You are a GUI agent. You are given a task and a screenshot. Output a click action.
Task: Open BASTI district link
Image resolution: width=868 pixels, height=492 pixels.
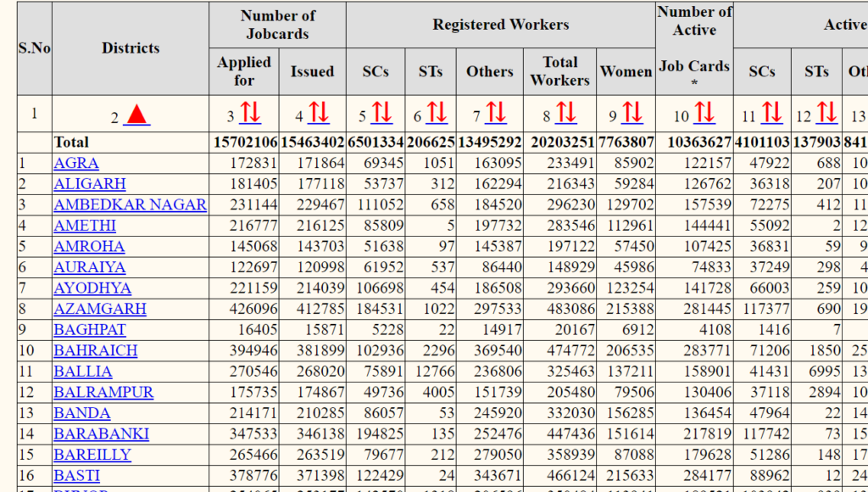[77, 476]
